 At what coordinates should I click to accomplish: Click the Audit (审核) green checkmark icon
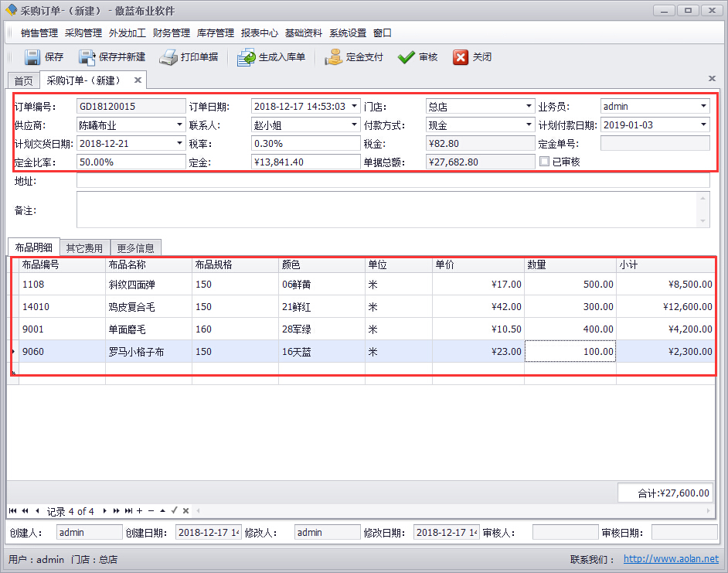(x=406, y=57)
